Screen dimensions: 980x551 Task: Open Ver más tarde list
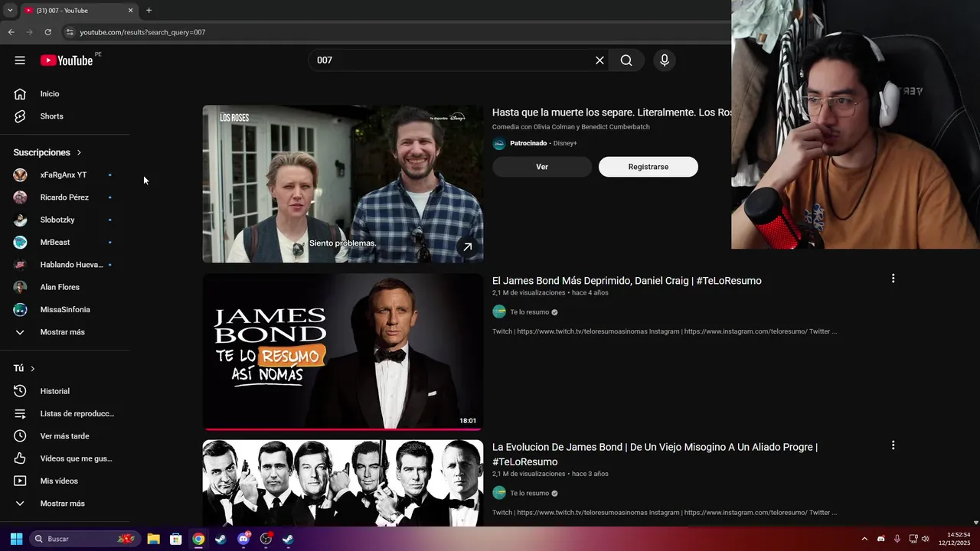pos(65,436)
